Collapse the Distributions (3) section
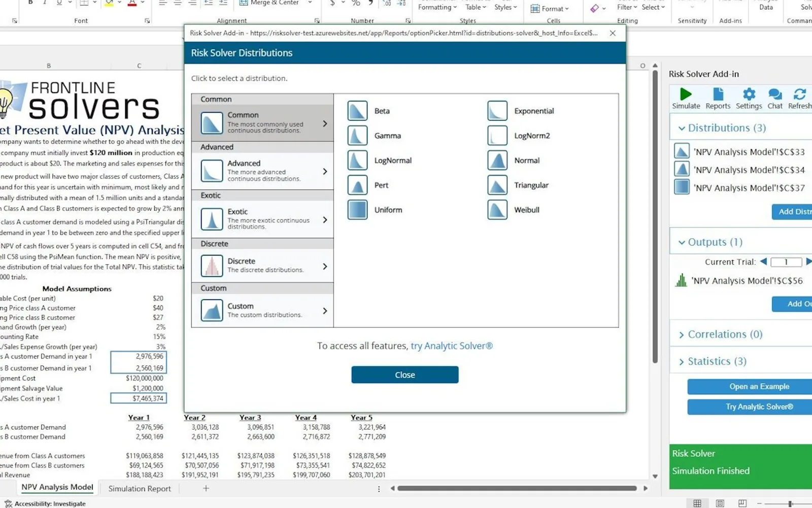 [x=682, y=128]
